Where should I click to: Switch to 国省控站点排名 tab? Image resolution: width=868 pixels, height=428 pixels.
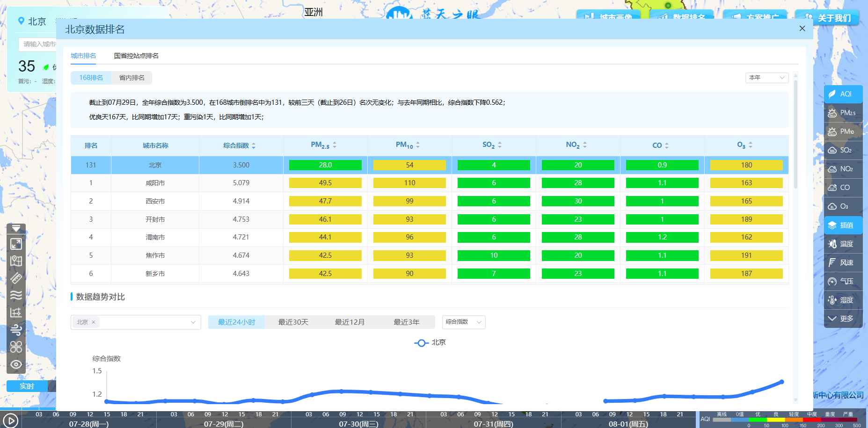point(136,56)
